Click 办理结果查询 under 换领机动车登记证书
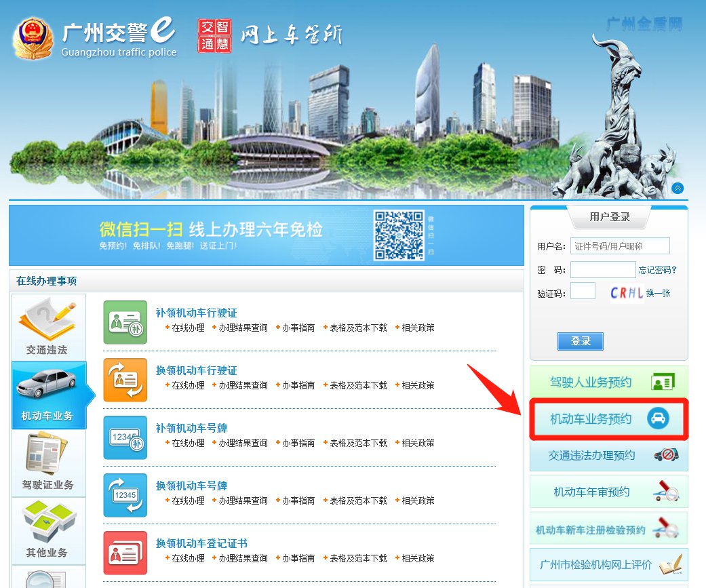 tap(243, 558)
